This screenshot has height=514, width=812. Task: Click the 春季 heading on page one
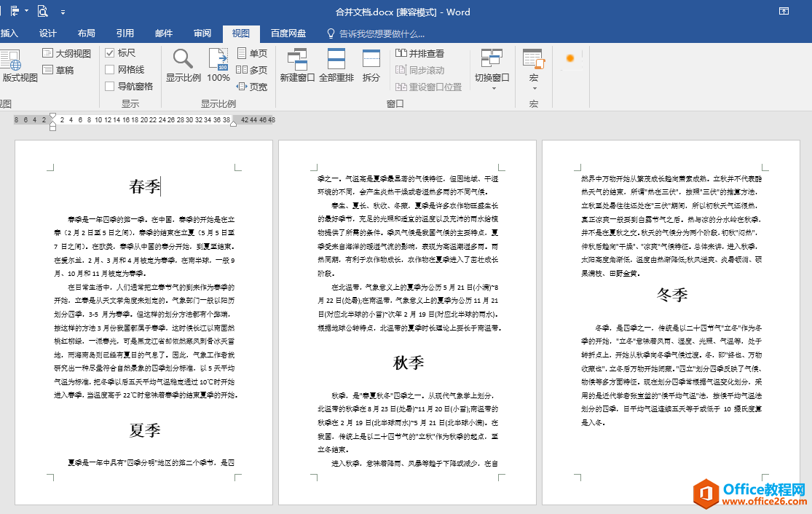coord(144,186)
